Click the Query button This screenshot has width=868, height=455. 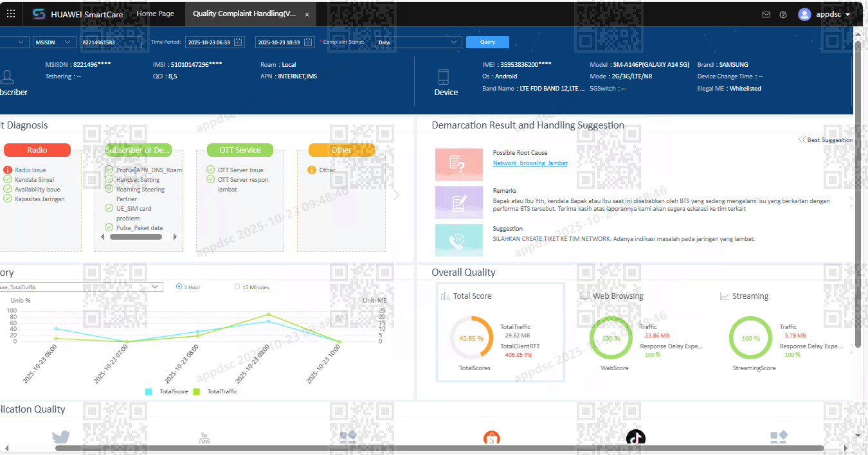point(487,42)
